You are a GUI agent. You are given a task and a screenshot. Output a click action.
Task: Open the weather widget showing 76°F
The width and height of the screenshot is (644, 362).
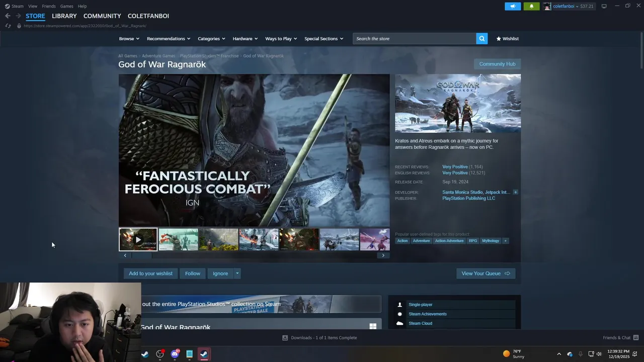coord(514,354)
